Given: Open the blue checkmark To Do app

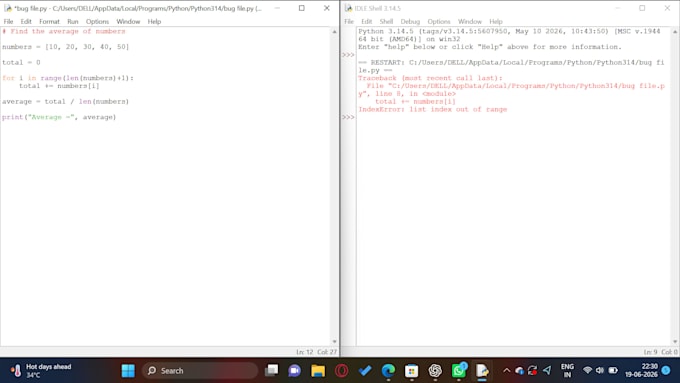Looking at the screenshot, I should point(365,371).
